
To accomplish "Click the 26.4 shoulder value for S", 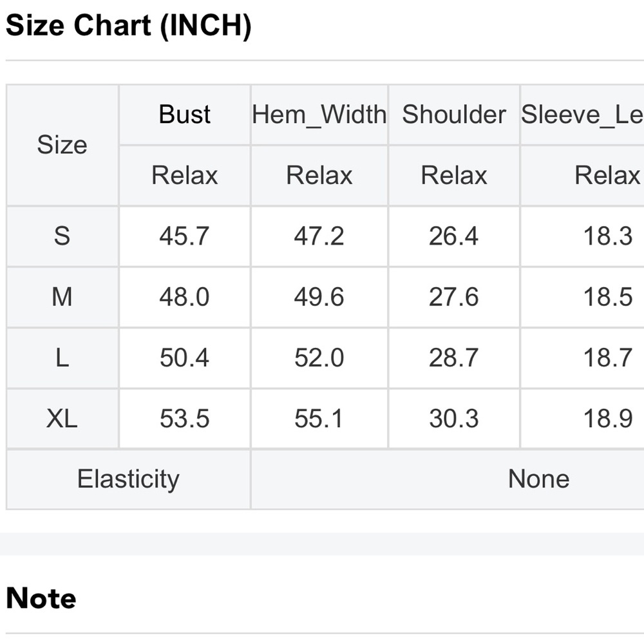I will [454, 236].
